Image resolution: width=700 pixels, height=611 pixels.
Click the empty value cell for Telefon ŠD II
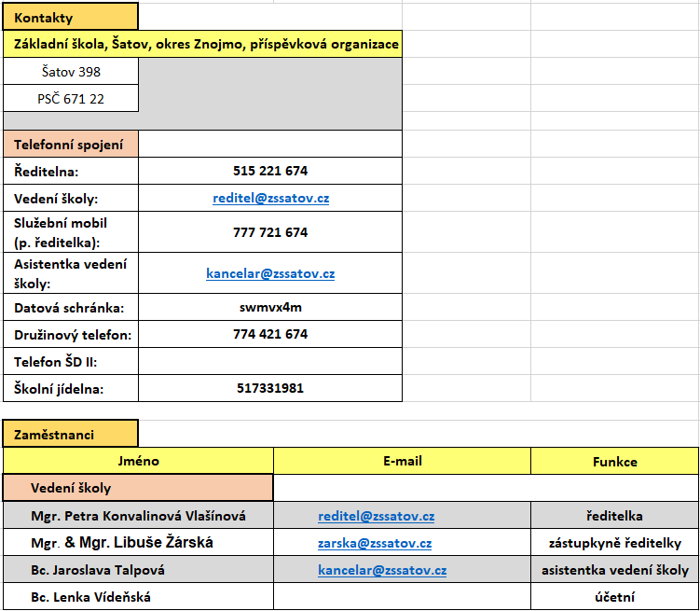point(270,361)
